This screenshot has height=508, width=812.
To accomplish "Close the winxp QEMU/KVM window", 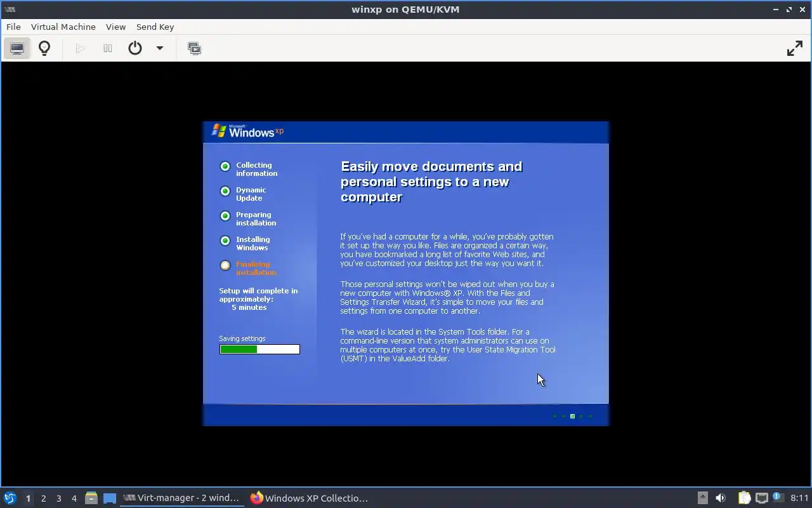I will [x=802, y=10].
